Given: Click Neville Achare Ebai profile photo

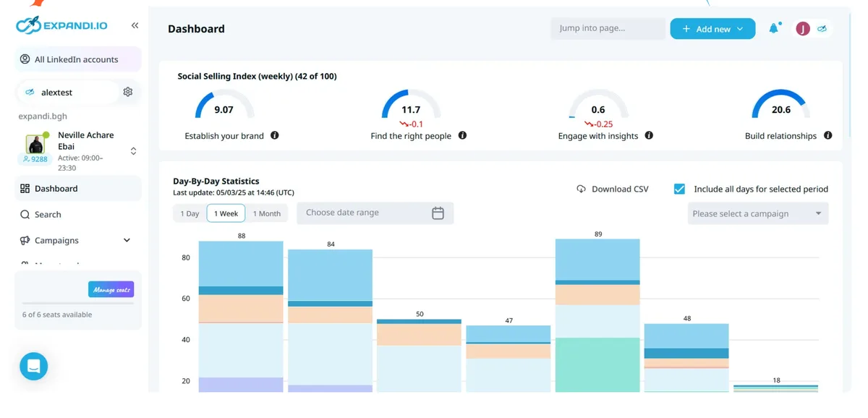Looking at the screenshot, I should click(x=35, y=143).
